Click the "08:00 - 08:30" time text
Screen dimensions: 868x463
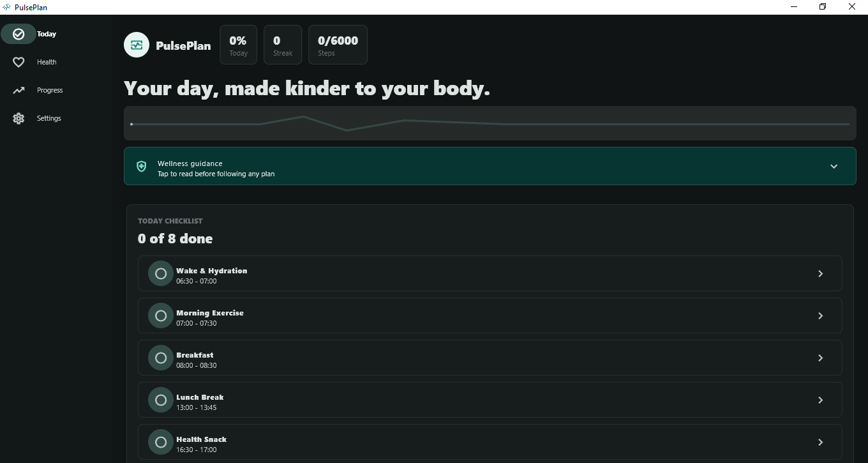(x=197, y=365)
